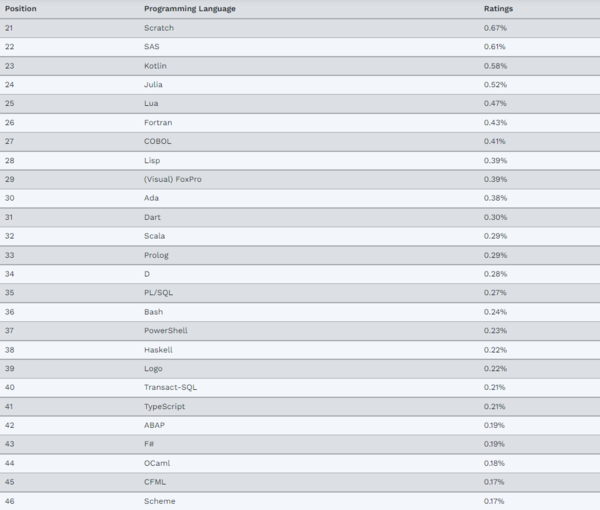Click the Position column header
This screenshot has width=600, height=510.
pos(21,9)
